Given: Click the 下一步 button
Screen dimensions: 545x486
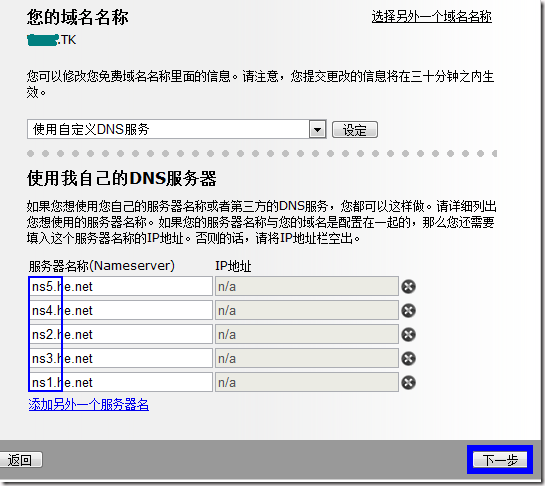Looking at the screenshot, I should 500,460.
